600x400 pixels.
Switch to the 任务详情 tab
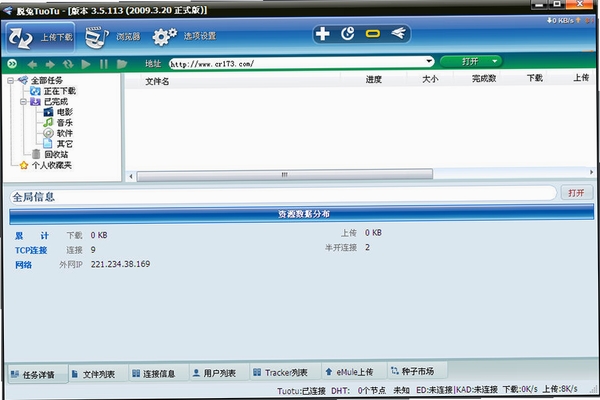[x=38, y=374]
